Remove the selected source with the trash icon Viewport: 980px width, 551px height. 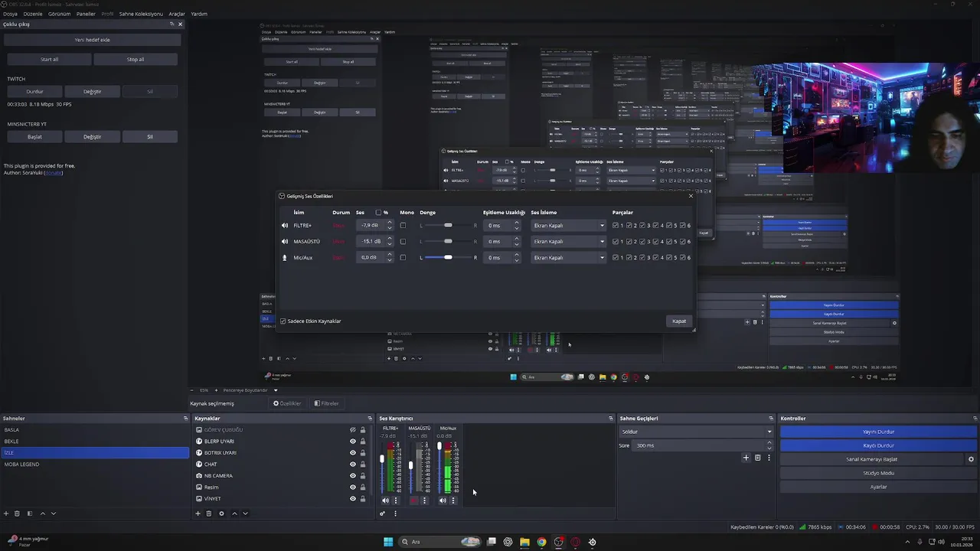208,514
